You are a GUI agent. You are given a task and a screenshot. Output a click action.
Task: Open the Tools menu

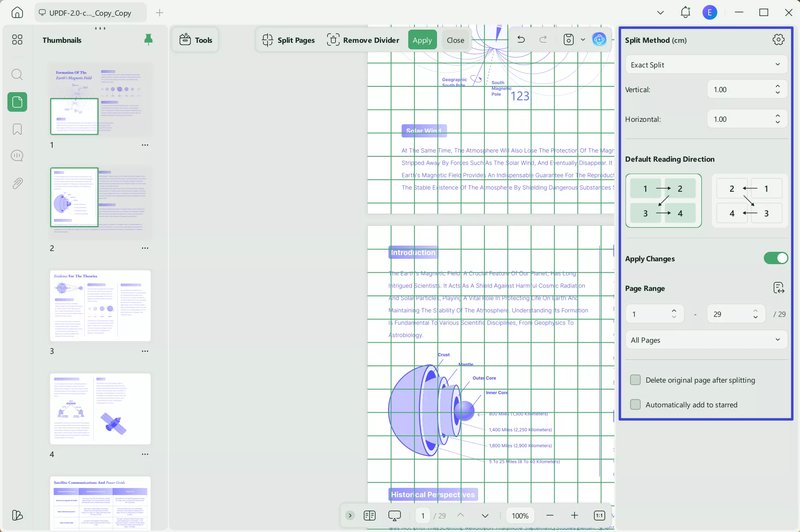coord(196,40)
